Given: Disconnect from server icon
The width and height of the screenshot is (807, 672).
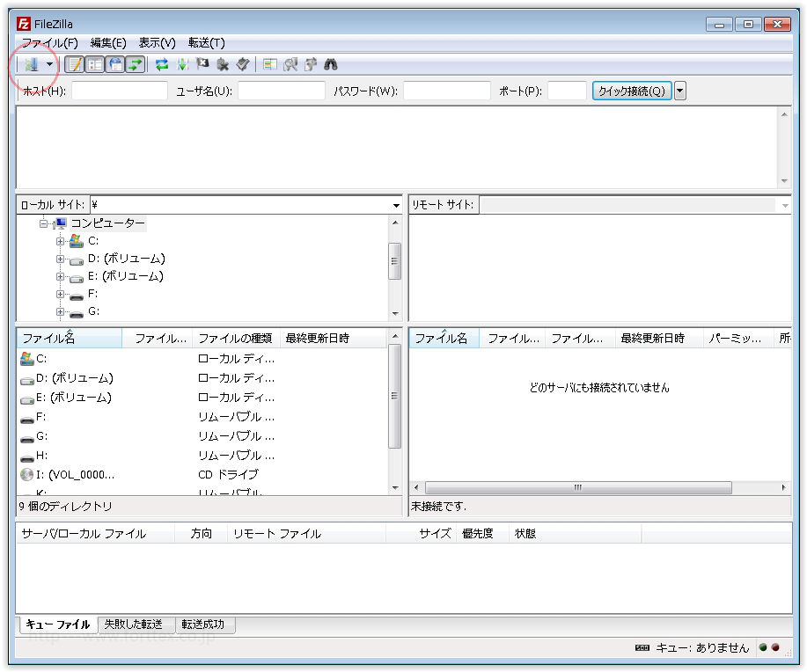Looking at the screenshot, I should point(223,64).
